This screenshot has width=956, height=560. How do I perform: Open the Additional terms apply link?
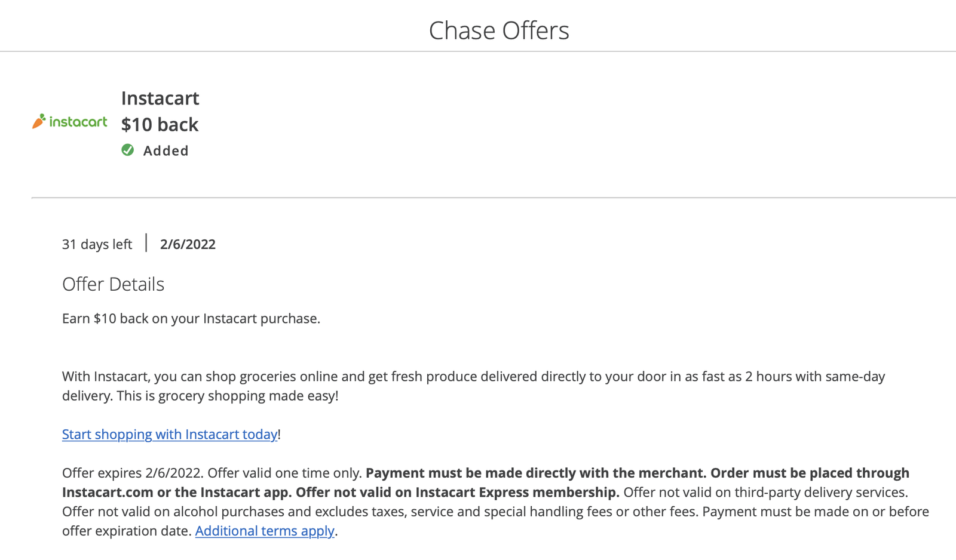[265, 531]
